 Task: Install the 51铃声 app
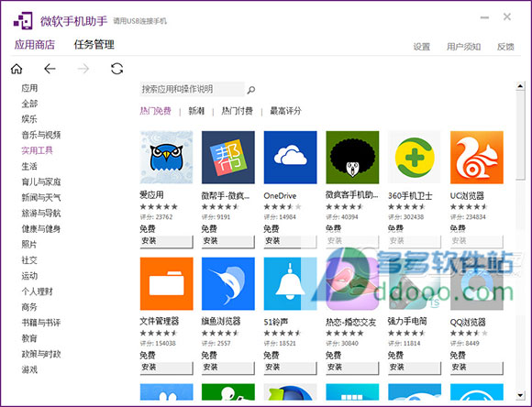coord(290,368)
